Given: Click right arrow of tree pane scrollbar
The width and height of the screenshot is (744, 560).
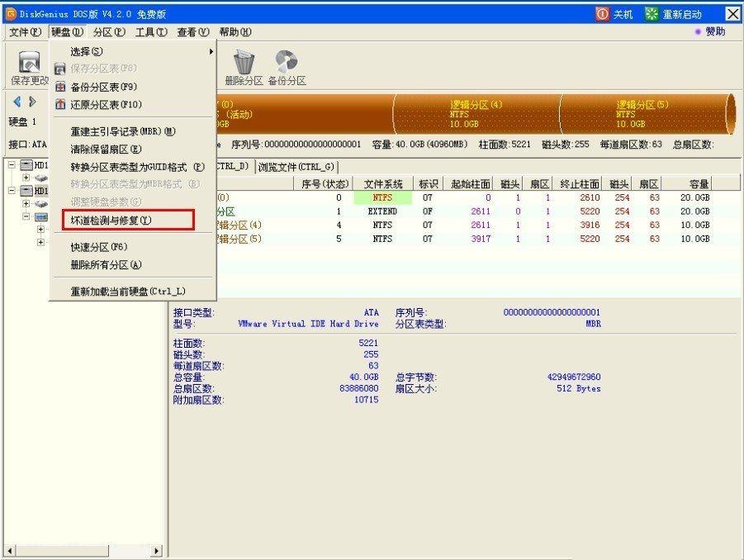Looking at the screenshot, I should tap(157, 551).
